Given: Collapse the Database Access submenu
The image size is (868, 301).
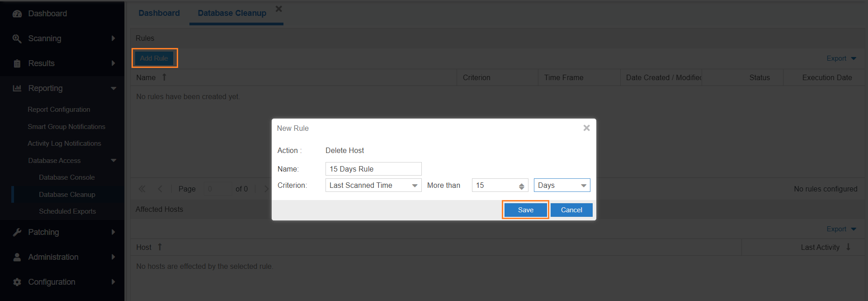Looking at the screenshot, I should (113, 161).
